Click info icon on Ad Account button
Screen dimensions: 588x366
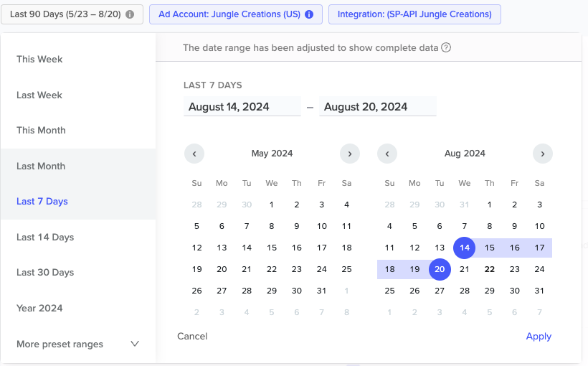pyautogui.click(x=309, y=14)
